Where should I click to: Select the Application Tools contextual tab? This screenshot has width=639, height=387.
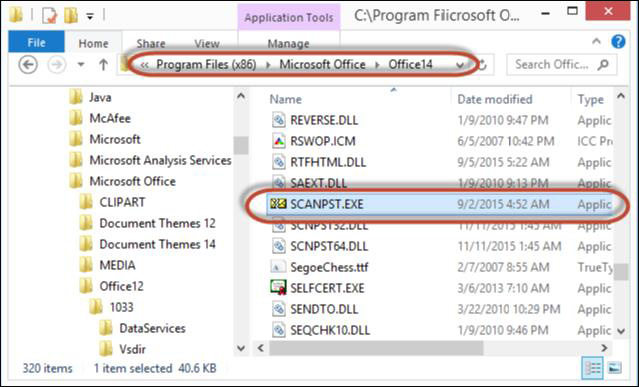[x=289, y=17]
